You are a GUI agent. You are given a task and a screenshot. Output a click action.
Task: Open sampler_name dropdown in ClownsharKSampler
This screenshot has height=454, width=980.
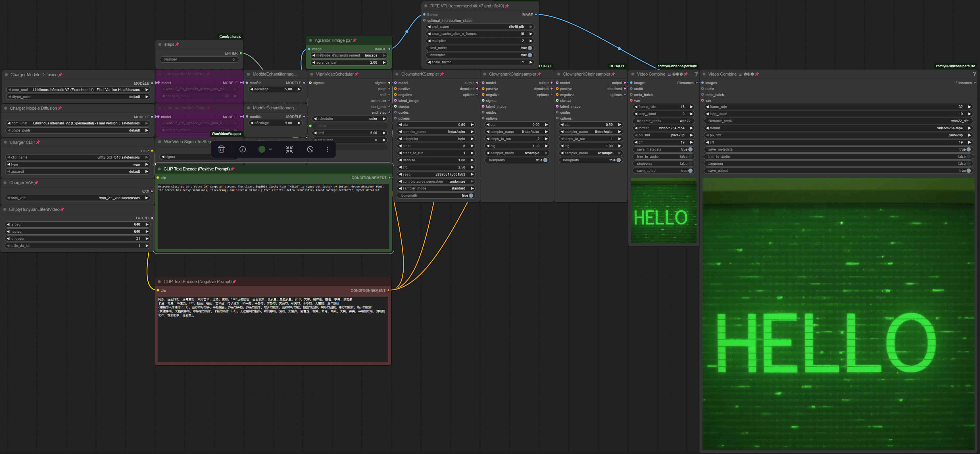[436, 132]
